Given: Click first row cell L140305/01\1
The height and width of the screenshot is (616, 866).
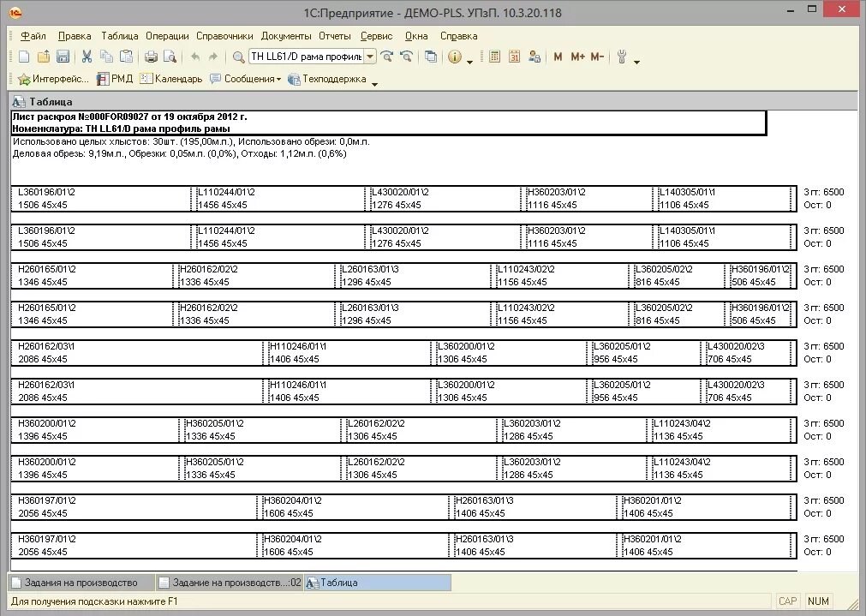Looking at the screenshot, I should coord(722,198).
